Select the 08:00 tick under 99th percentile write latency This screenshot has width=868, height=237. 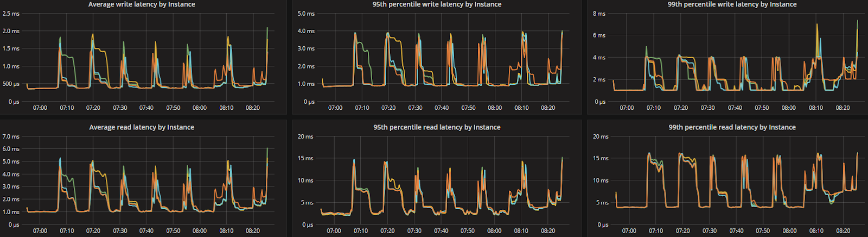point(789,108)
